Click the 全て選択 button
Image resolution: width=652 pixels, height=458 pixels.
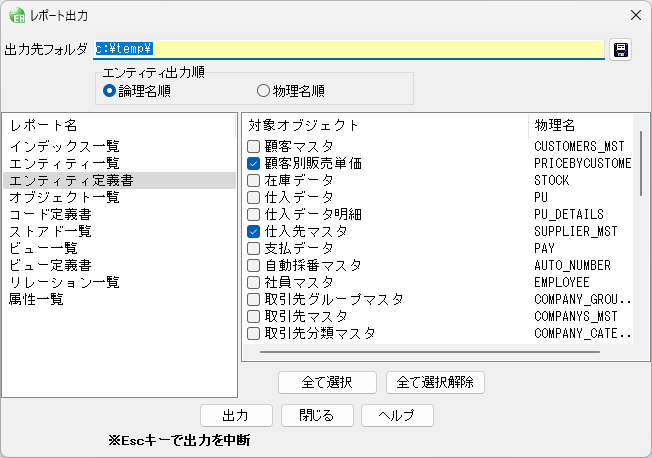click(x=327, y=382)
